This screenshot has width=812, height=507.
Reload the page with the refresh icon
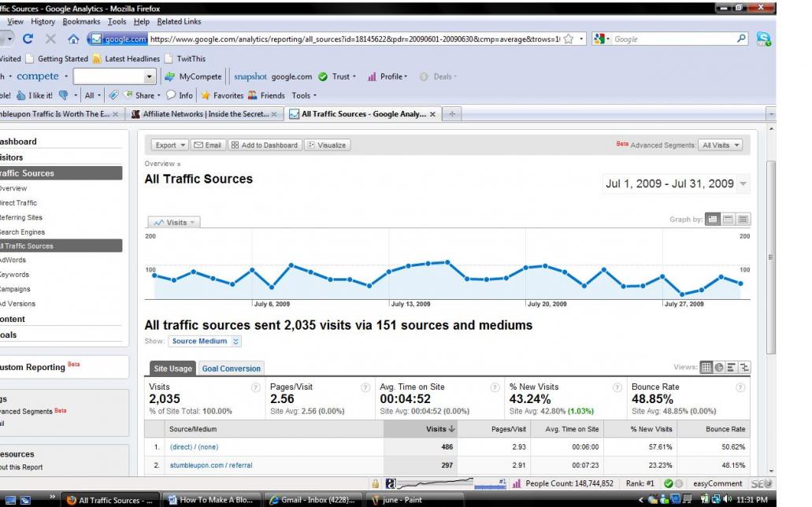click(x=28, y=39)
